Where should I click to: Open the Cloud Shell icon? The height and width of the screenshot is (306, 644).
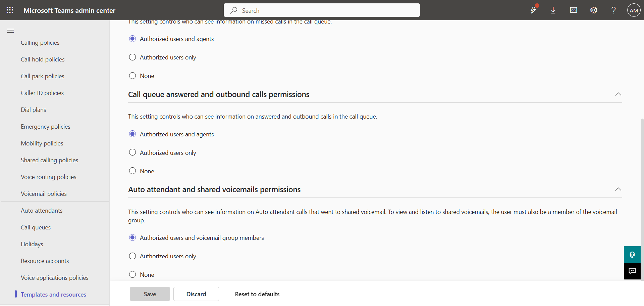pyautogui.click(x=574, y=10)
